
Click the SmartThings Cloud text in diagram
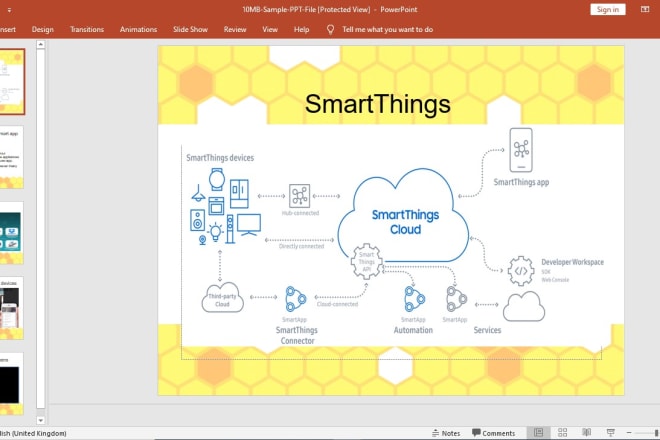[405, 222]
